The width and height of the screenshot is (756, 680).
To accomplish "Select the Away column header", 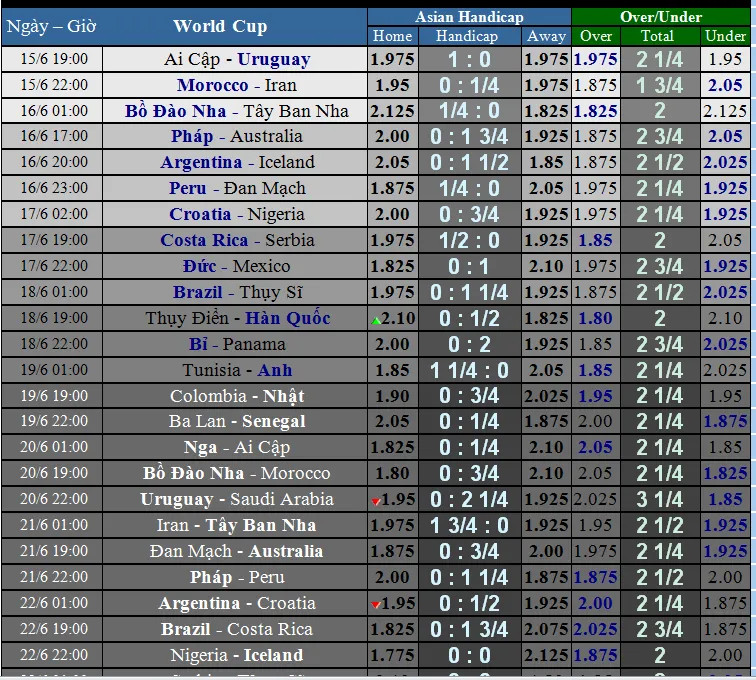I will click(x=546, y=36).
